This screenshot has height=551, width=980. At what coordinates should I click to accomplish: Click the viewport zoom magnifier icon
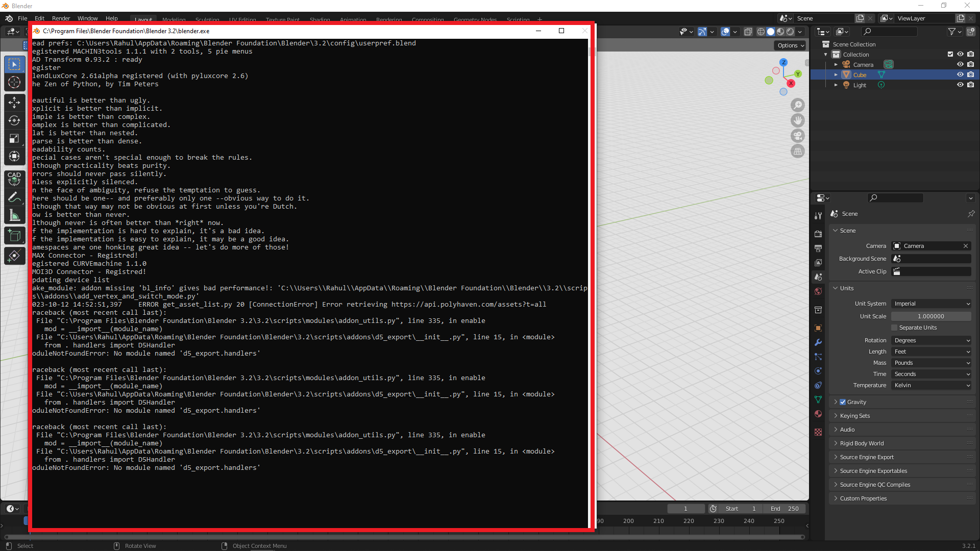point(798,105)
